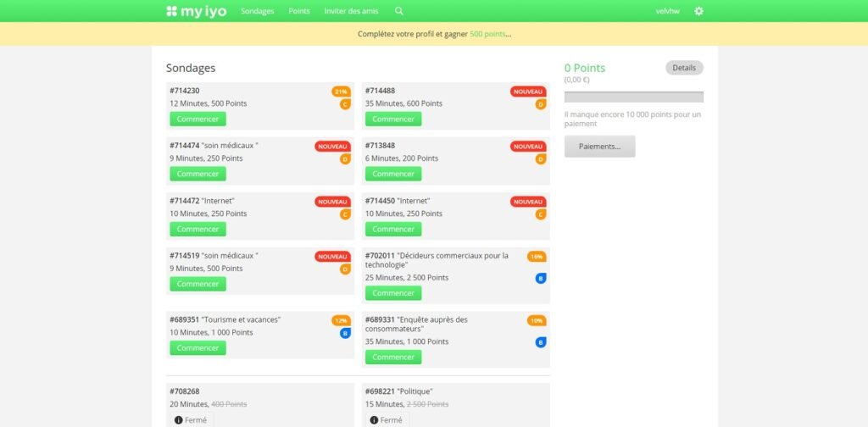Click the myiyo clover logo
Screen dimensions: 868x427
pos(171,11)
